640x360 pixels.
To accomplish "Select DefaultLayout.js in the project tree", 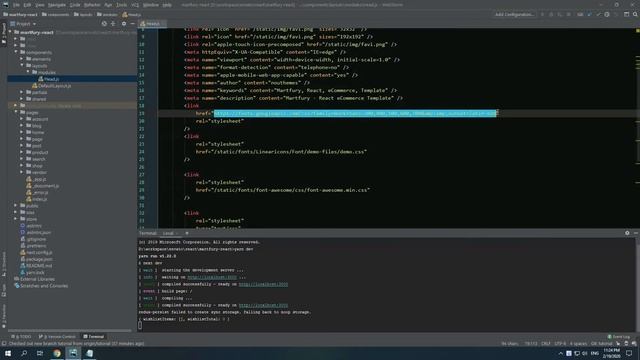I will (54, 86).
